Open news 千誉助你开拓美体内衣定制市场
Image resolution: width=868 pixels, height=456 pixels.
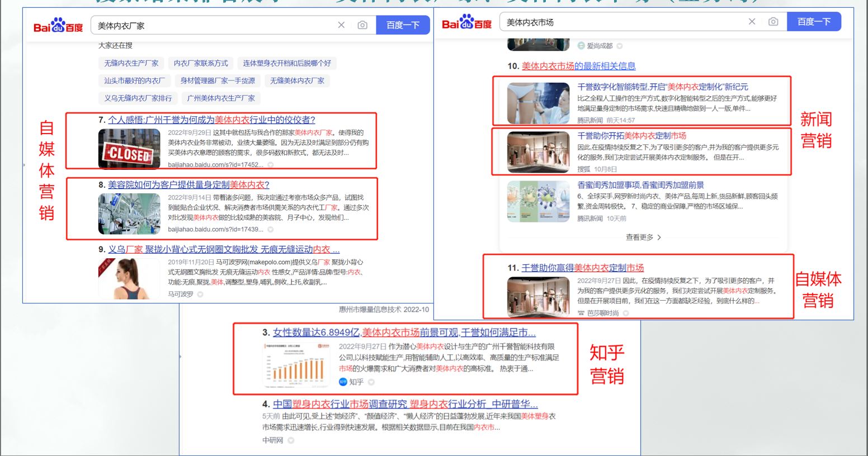pos(631,136)
